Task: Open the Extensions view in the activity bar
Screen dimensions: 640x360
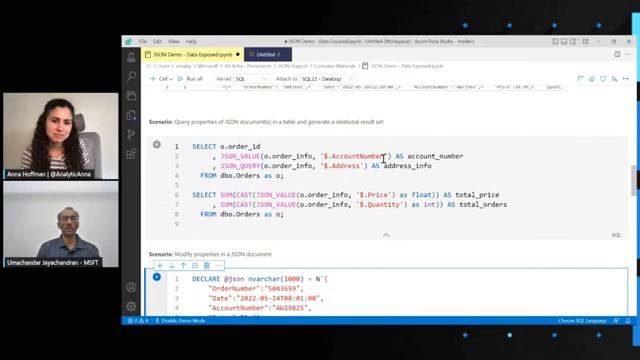Action: pos(131,154)
